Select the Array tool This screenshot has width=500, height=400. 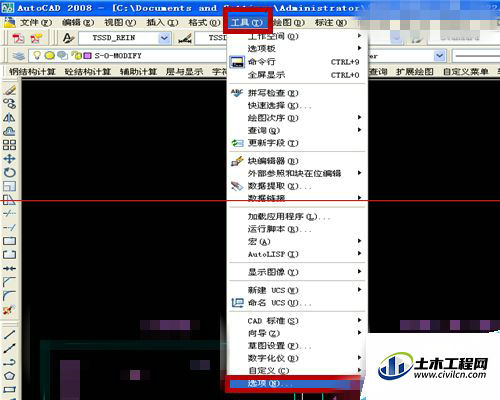point(9,145)
